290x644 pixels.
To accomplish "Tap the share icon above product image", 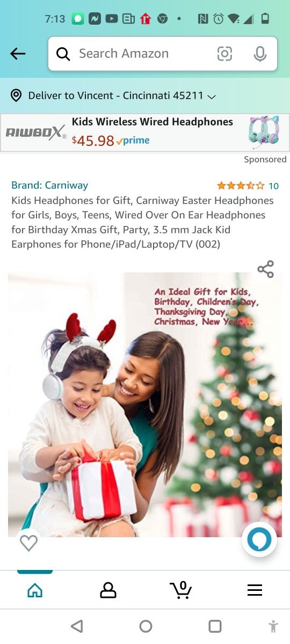I will point(265,269).
